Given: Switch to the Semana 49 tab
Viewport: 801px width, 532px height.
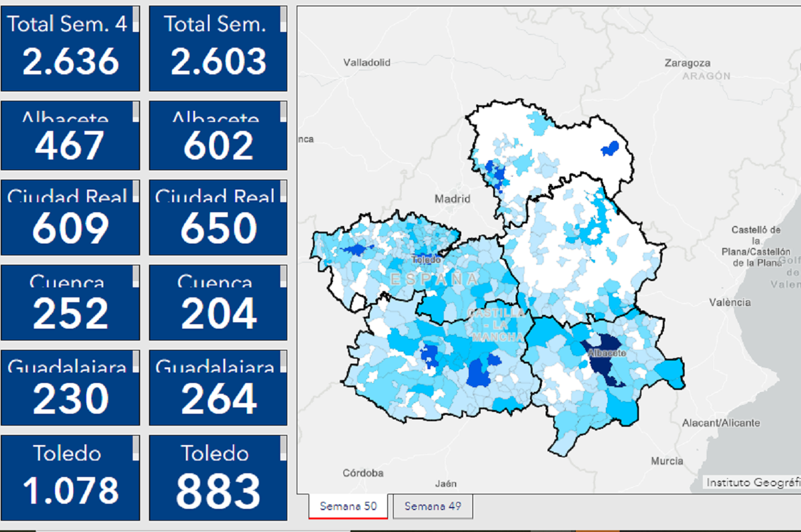Looking at the screenshot, I should pos(432,506).
